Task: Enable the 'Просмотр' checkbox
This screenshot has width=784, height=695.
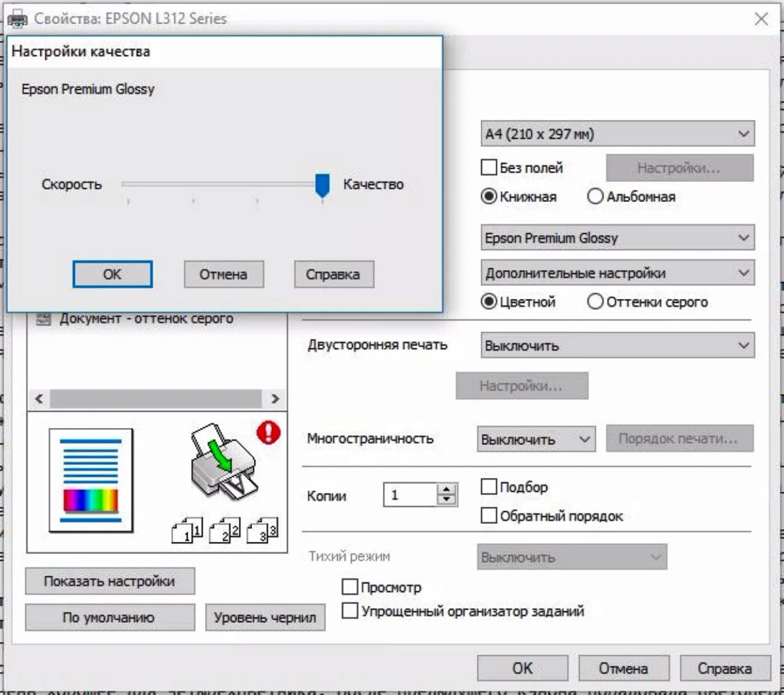Action: point(350,587)
